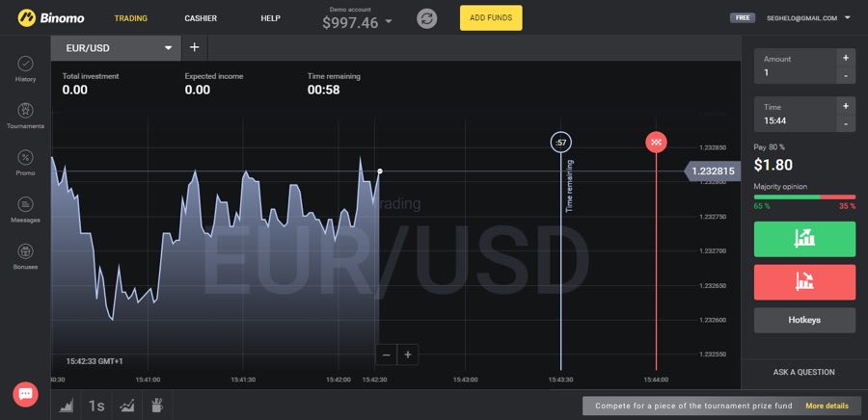Click the green Up trade button
This screenshot has width=868, height=420.
pos(804,239)
